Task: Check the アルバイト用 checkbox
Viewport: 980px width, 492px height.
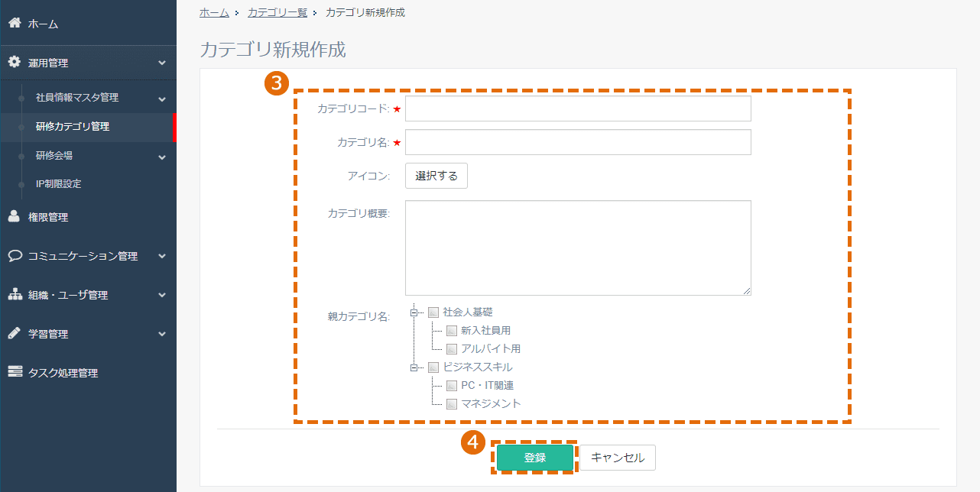Action: 452,348
